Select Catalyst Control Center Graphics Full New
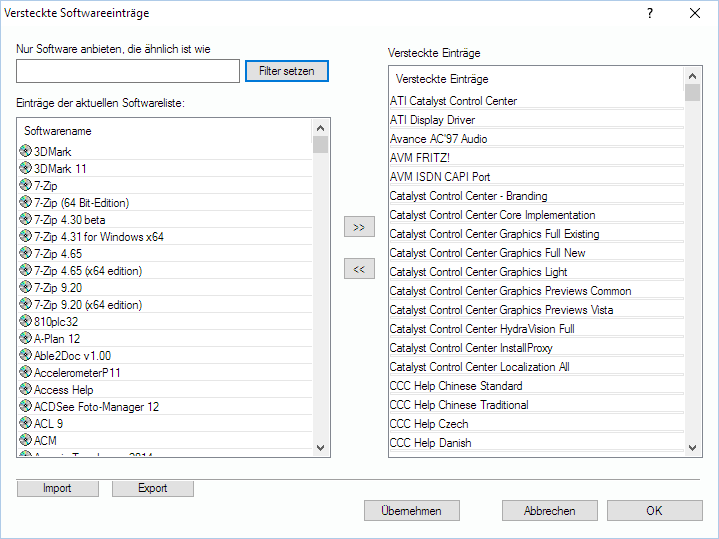Screen dimensions: 719x539 point(536,253)
